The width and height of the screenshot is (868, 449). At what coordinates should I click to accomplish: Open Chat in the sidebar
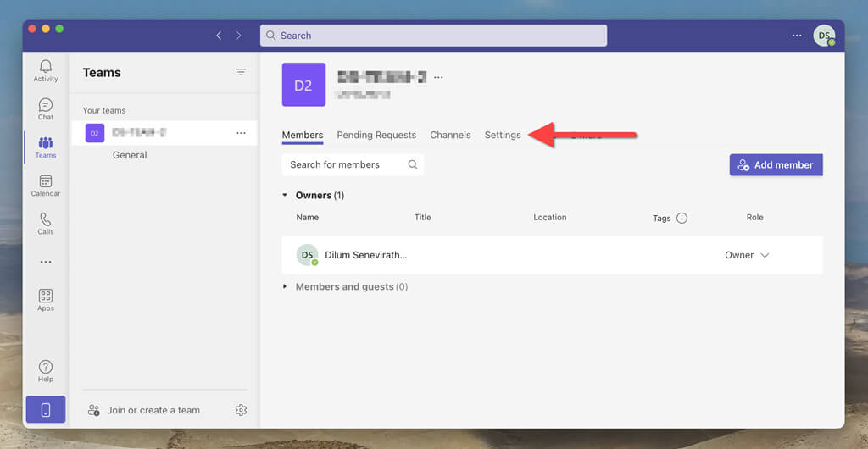(x=46, y=109)
